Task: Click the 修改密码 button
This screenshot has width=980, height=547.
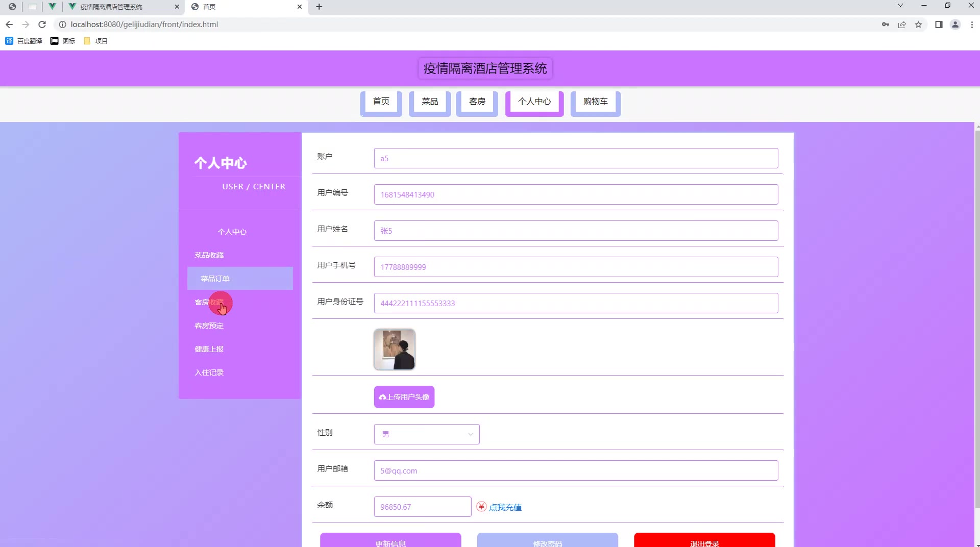Action: click(x=548, y=541)
